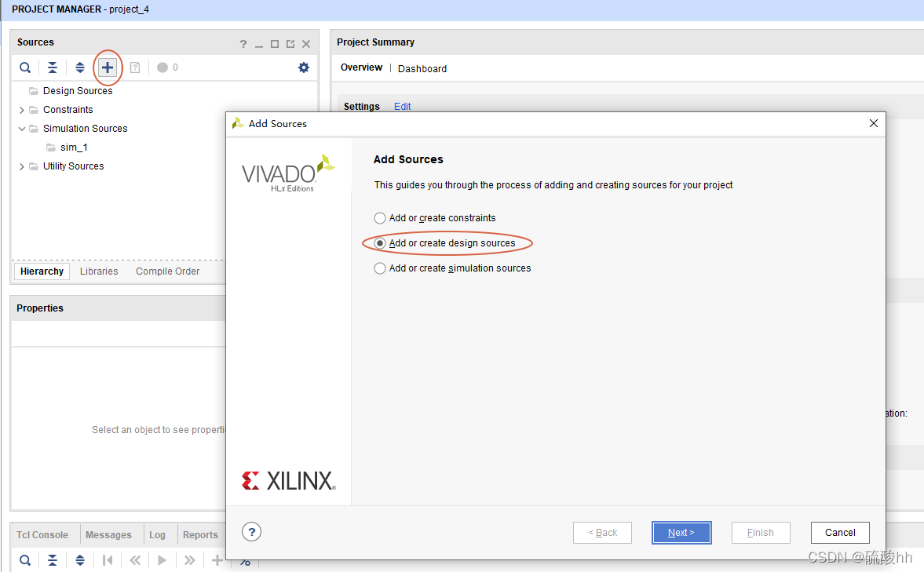
Task: Float the Sources panel
Action: 290,44
